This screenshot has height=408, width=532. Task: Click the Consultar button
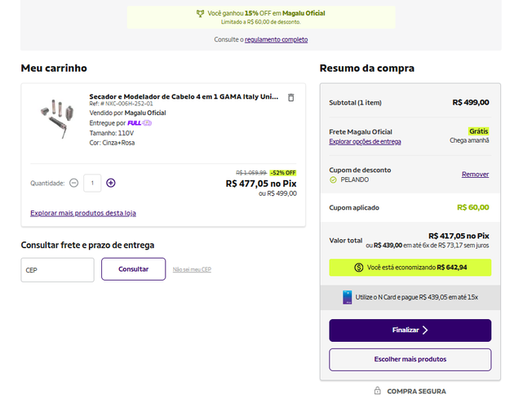(x=133, y=269)
